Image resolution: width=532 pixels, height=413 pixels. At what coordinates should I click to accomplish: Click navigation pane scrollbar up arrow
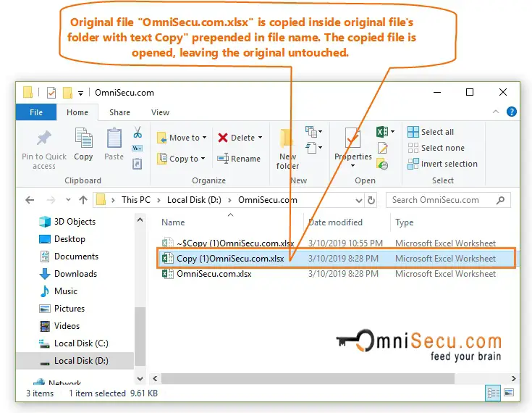point(140,220)
